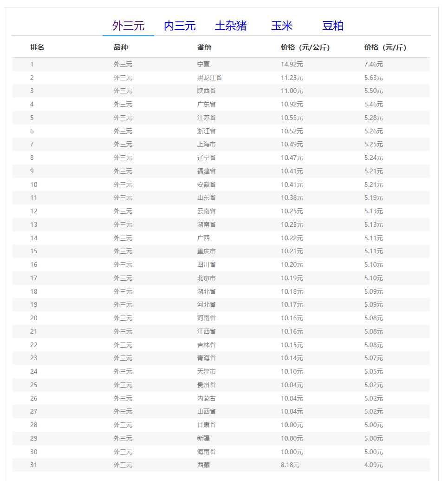This screenshot has height=481, width=448.
Task: Click the 海南省 province cell
Action: 206,452
